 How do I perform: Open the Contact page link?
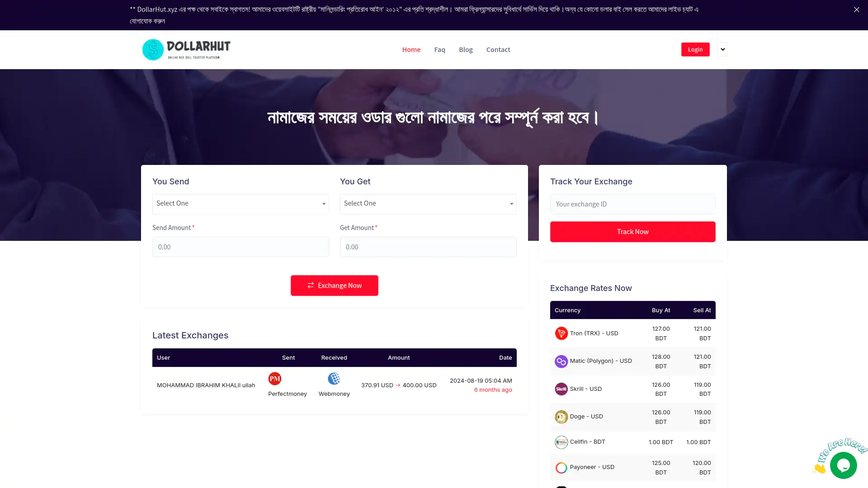498,50
